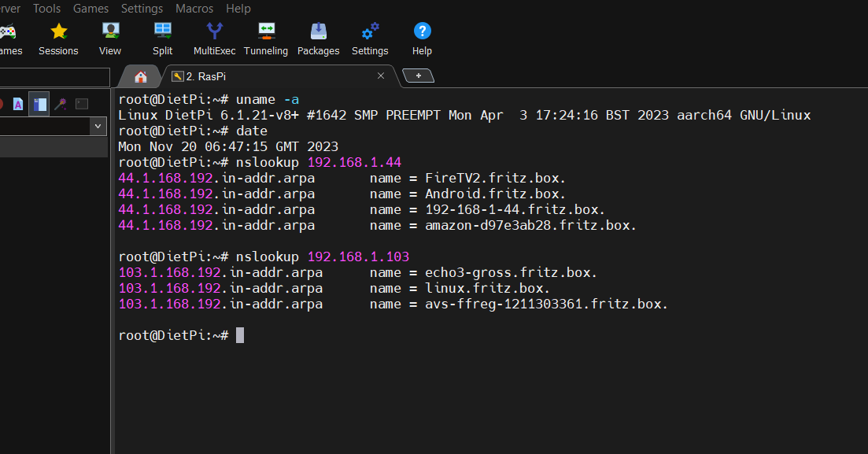Expand the session search dropdown chevron
Image resolution: width=868 pixels, height=454 pixels.
[97, 126]
